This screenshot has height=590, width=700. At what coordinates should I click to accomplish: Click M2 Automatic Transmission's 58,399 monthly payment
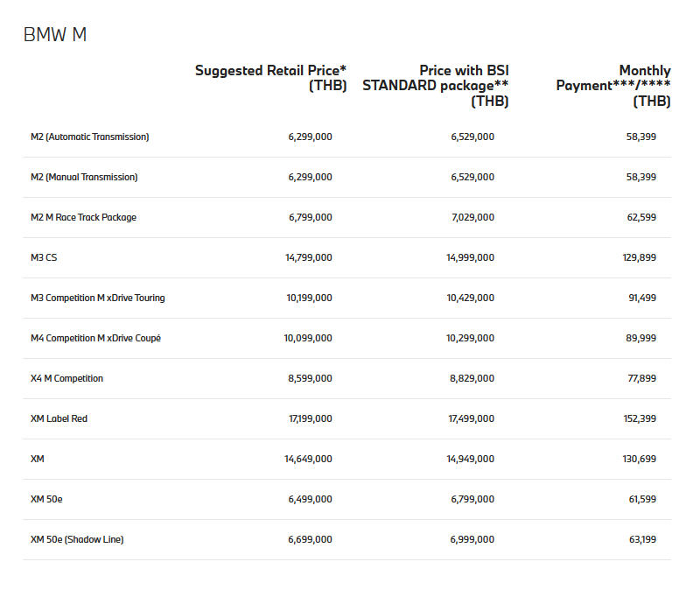pos(641,137)
